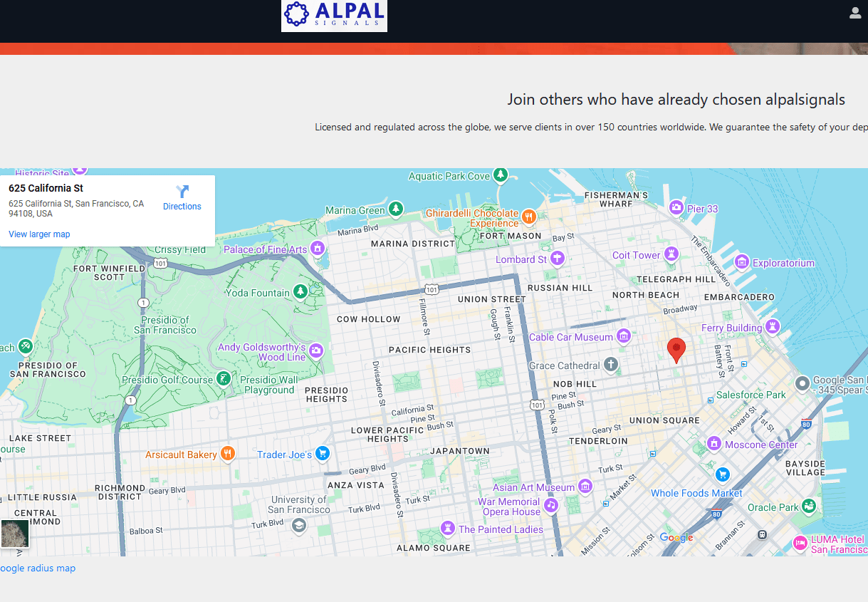Image resolution: width=868 pixels, height=602 pixels.
Task: Click the JAPANTOWN map label
Action: pos(460,451)
